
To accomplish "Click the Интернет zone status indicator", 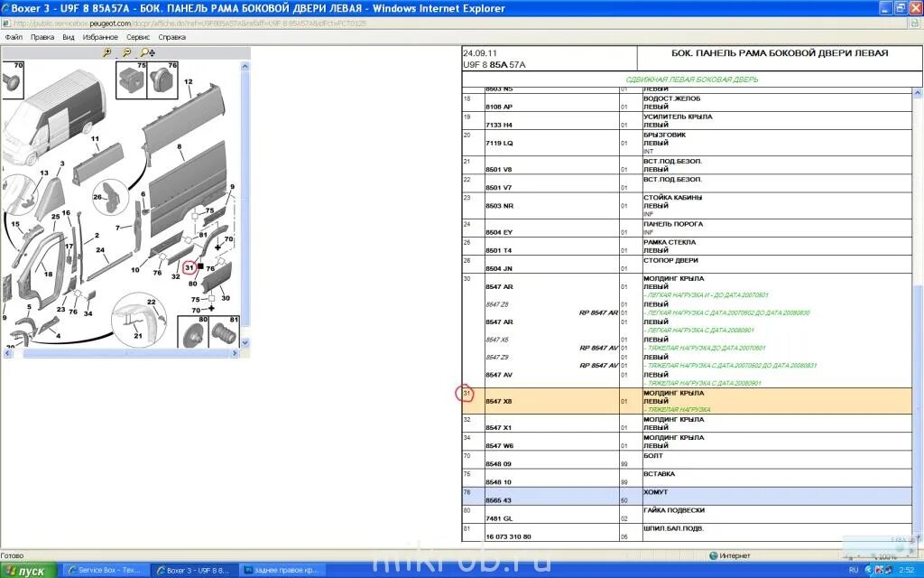I will [x=731, y=555].
